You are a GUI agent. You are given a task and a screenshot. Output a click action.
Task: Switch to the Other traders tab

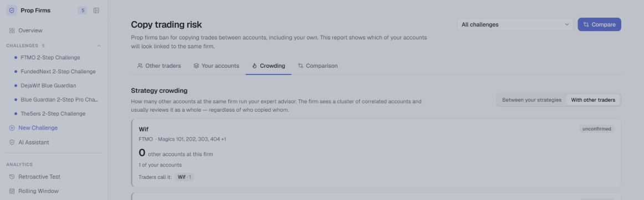159,66
